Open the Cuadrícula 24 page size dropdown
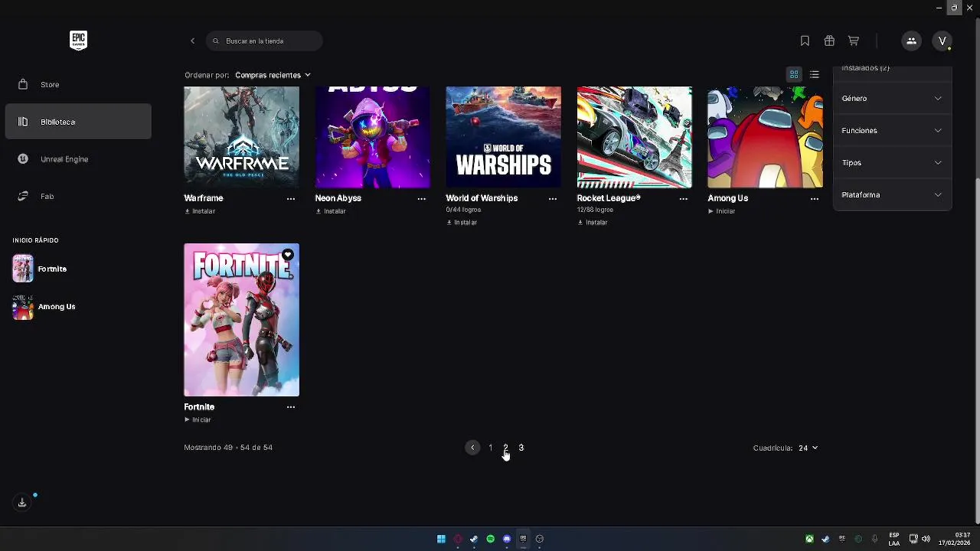The width and height of the screenshot is (980, 551). [x=808, y=448]
